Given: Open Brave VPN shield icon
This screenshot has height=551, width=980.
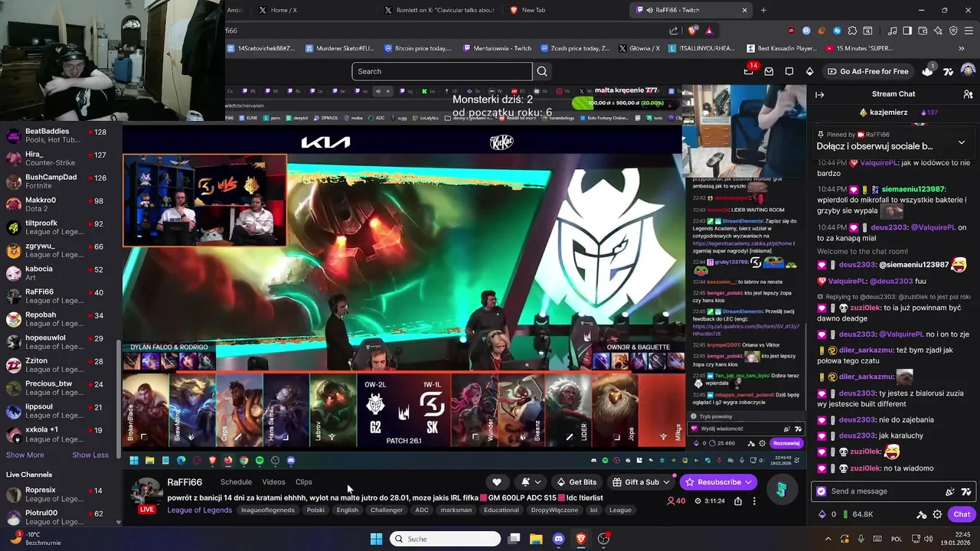Looking at the screenshot, I should pos(953,31).
